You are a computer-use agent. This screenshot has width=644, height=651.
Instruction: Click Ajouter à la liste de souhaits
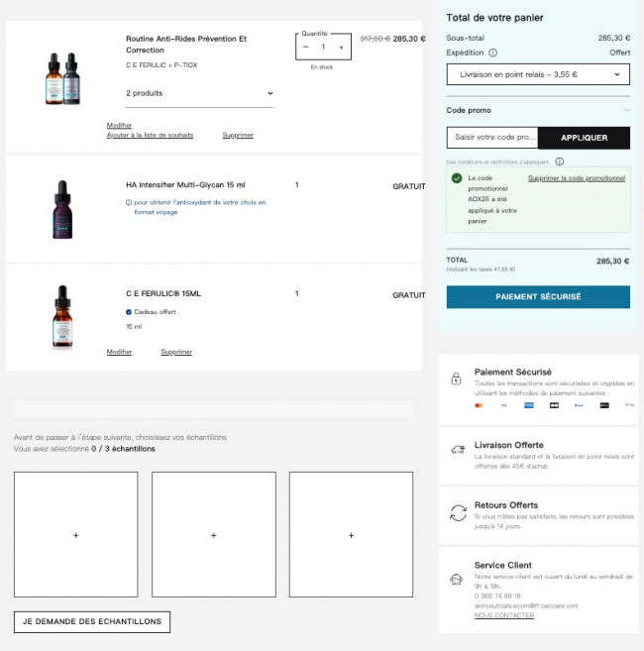click(150, 135)
